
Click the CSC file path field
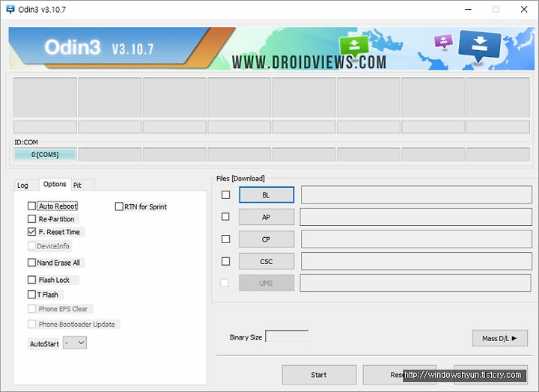(x=417, y=261)
